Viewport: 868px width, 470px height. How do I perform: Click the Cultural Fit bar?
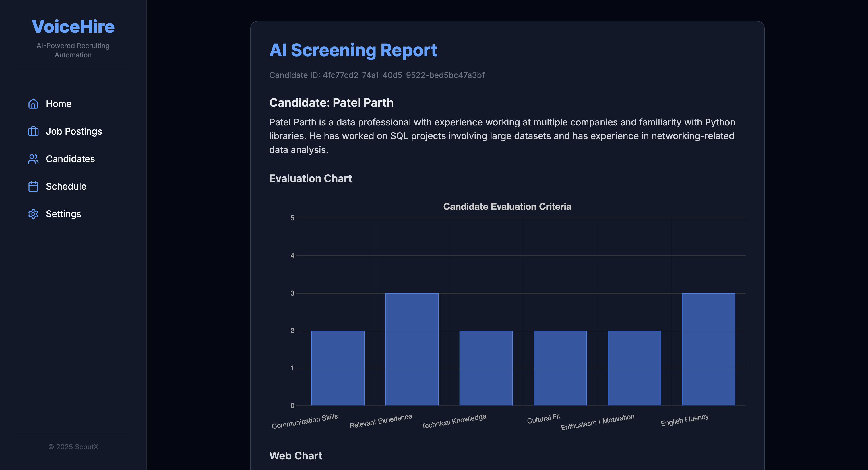pyautogui.click(x=560, y=368)
